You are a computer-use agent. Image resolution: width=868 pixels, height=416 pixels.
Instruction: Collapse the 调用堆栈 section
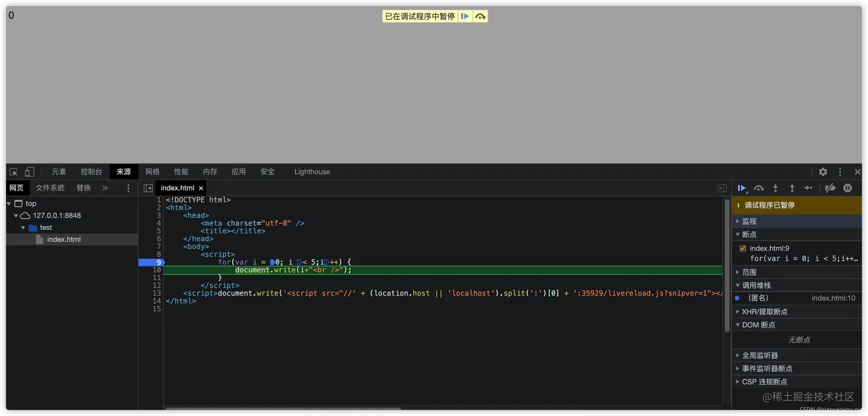[797, 286]
